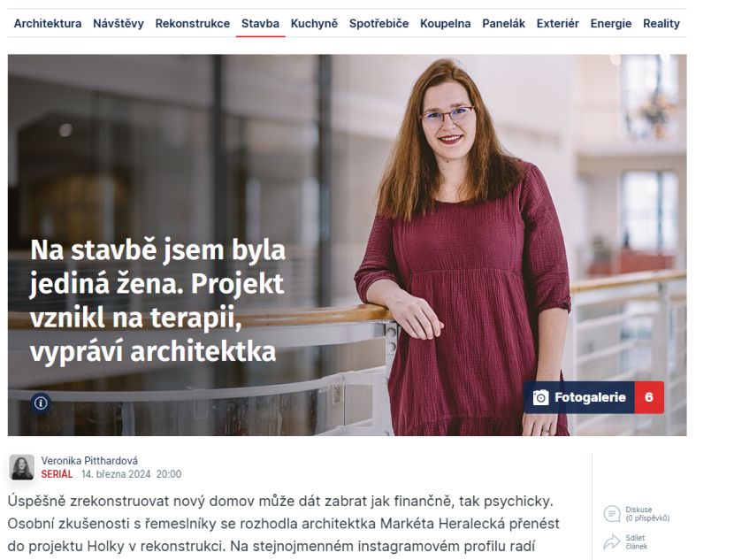This screenshot has height=560, width=734.
Task: Click the Diskuse speech bubble icon
Action: [x=612, y=514]
